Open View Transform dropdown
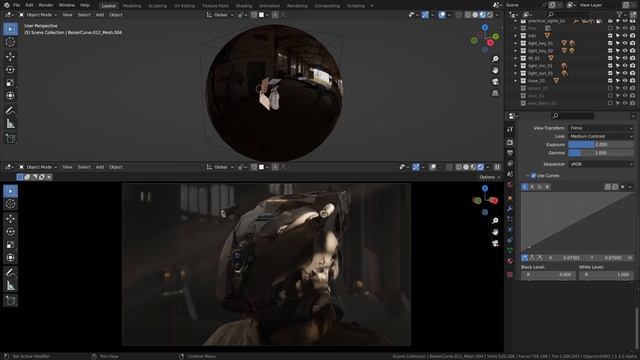Image resolution: width=640 pixels, height=360 pixels. click(x=601, y=128)
